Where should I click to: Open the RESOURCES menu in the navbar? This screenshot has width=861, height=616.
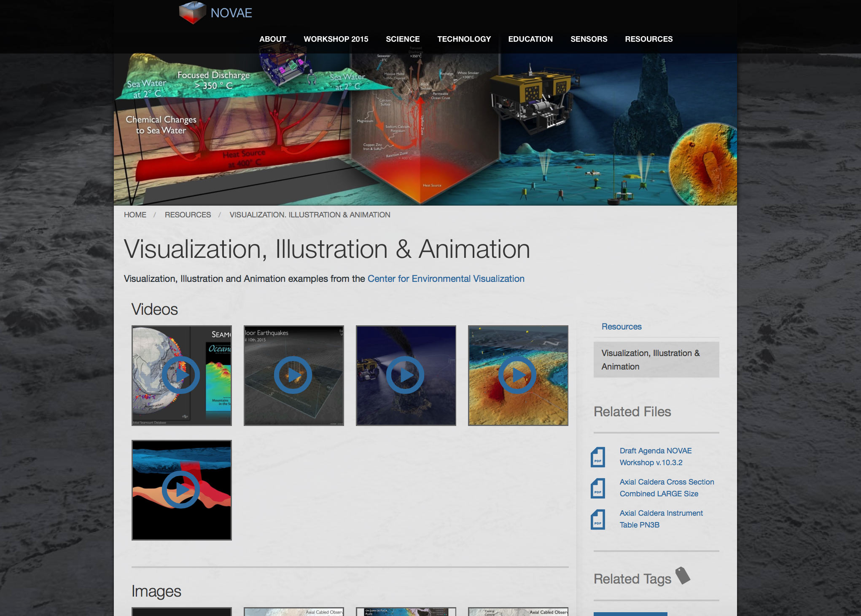(x=648, y=39)
